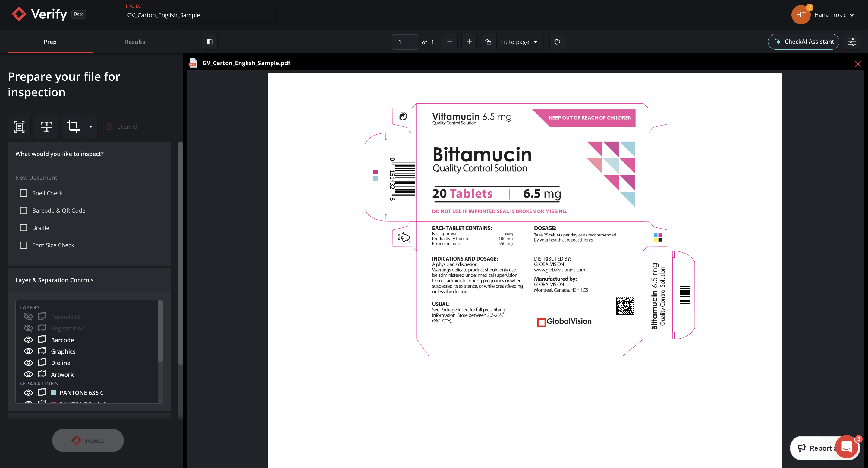The height and width of the screenshot is (468, 868).
Task: Toggle the split view layout
Action: click(x=209, y=42)
